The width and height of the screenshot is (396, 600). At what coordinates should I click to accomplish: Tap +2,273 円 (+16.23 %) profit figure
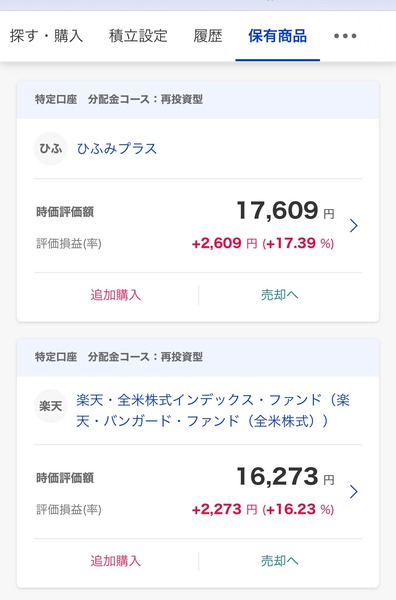263,509
